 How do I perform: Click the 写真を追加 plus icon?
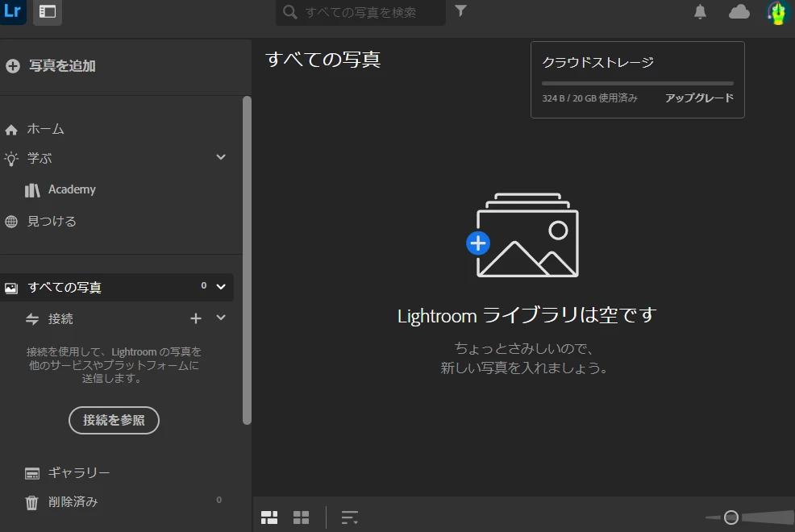13,66
